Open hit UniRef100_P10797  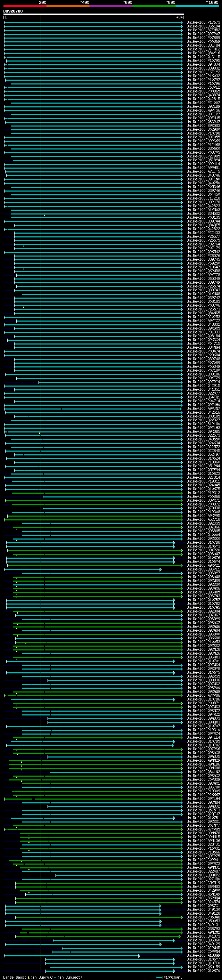point(203,80)
